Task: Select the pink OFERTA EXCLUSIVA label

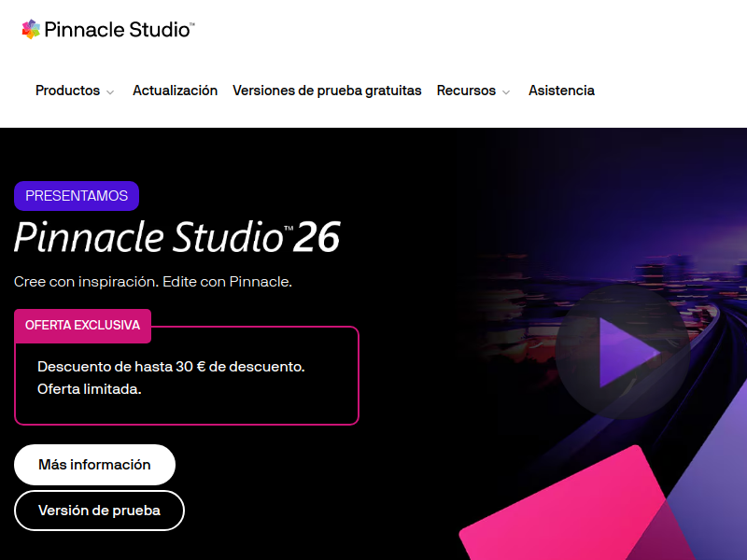Action: (x=82, y=326)
